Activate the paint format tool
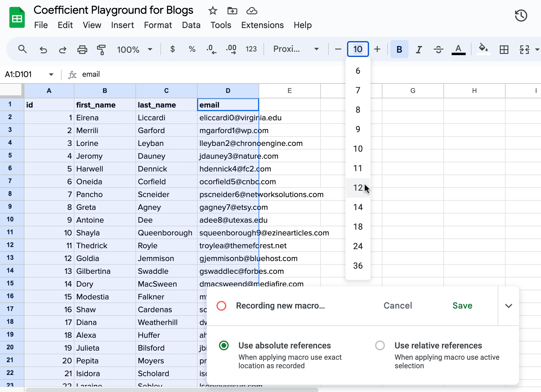The width and height of the screenshot is (541, 392). coord(101,49)
